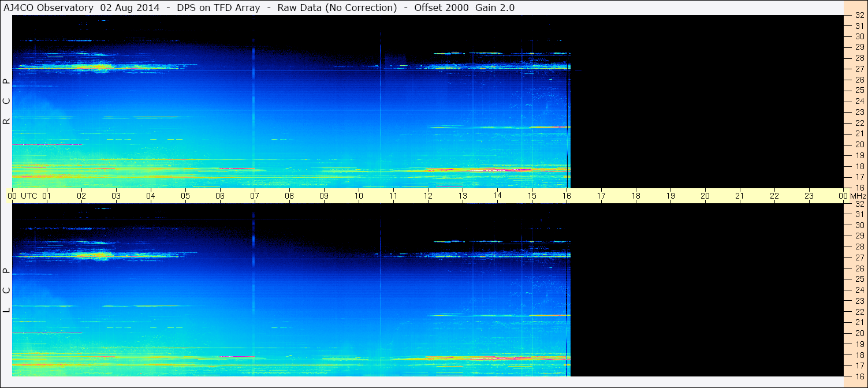Click the 20 hour tick on time axis
This screenshot has width=868, height=388.
(x=705, y=196)
